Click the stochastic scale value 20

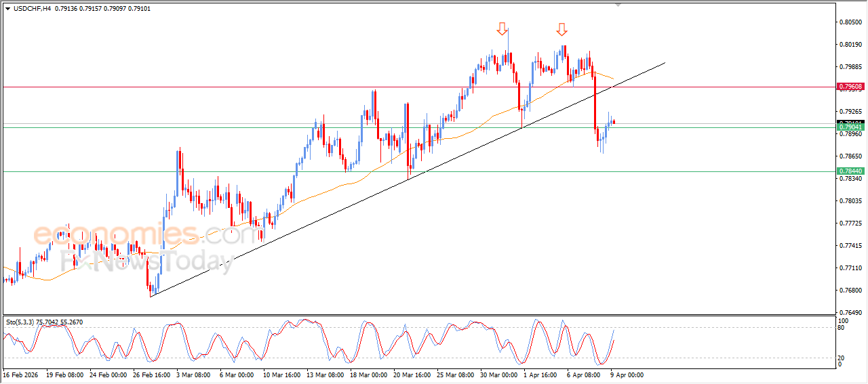(x=842, y=358)
